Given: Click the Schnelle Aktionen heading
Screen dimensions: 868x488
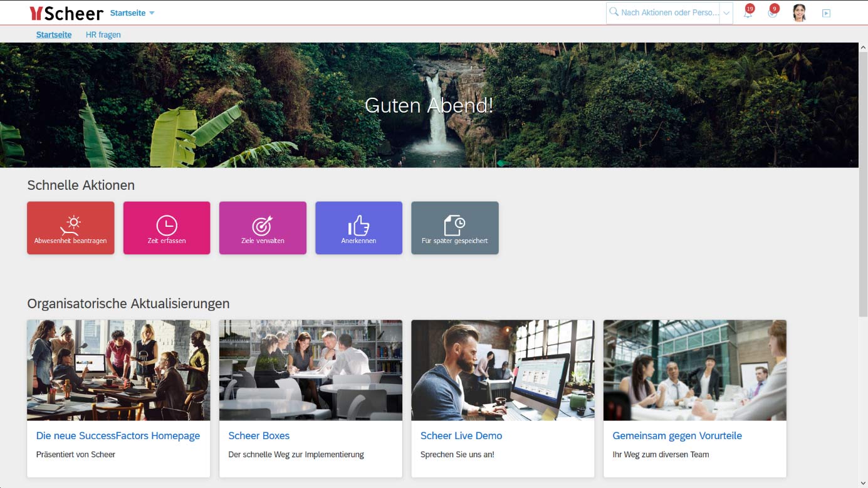Looking at the screenshot, I should (81, 185).
